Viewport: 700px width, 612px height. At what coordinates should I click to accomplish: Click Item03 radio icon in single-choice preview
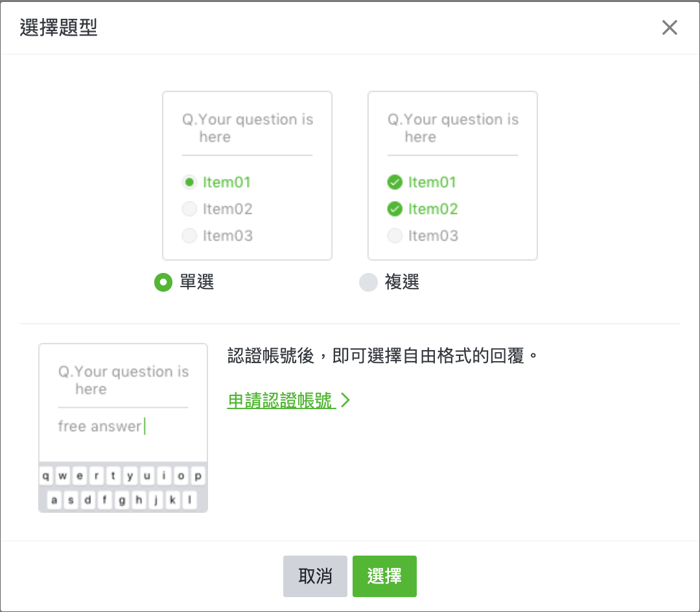189,235
